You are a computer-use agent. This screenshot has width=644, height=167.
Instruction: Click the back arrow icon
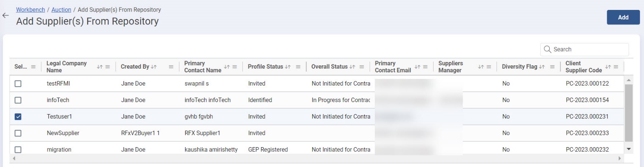click(5, 16)
